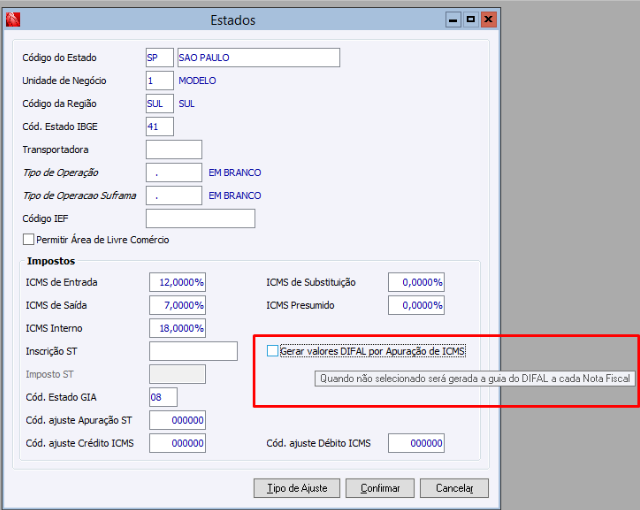Click the Cancelar button
This screenshot has height=510, width=640.
(454, 488)
